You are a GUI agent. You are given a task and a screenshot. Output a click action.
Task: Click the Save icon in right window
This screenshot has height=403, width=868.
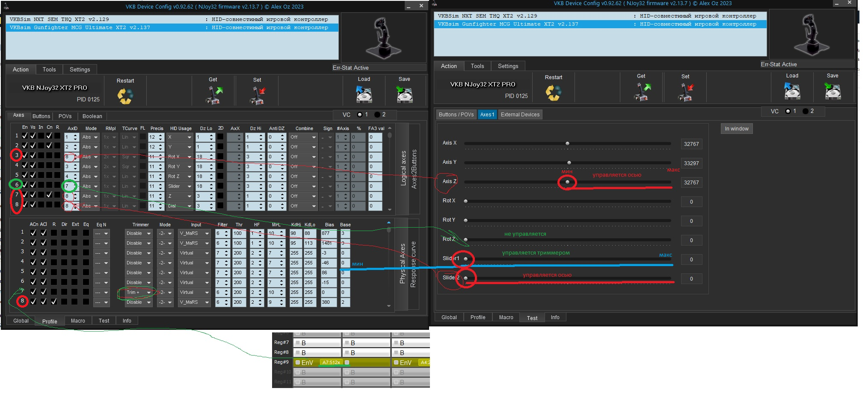[832, 91]
